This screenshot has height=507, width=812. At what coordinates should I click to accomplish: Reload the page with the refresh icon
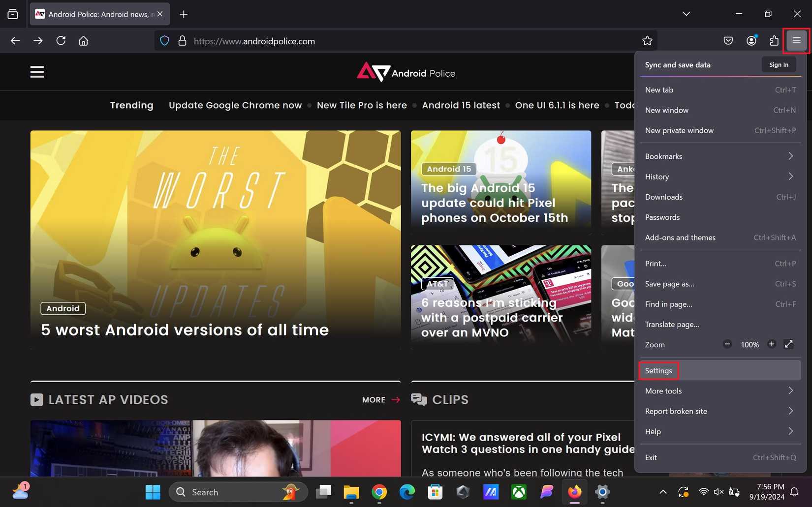(x=61, y=41)
